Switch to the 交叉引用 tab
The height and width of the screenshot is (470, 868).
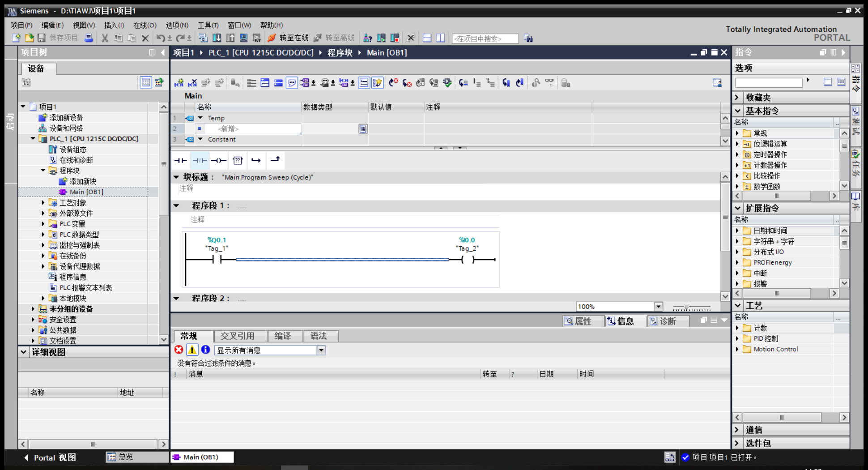point(238,336)
